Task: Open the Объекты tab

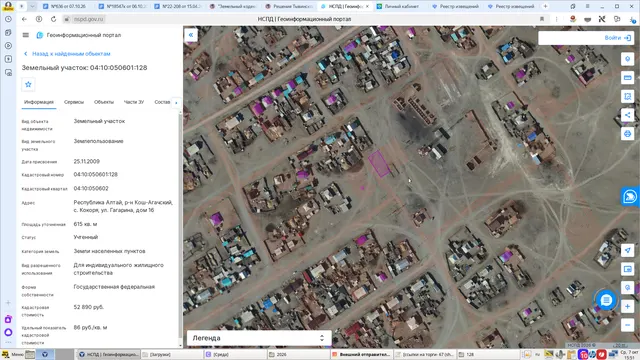Action: 104,102
